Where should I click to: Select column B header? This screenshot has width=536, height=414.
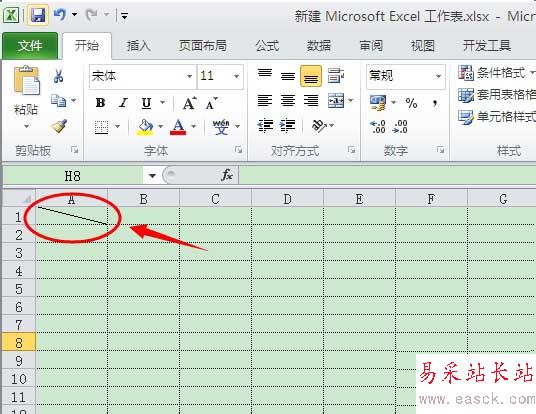pos(144,199)
